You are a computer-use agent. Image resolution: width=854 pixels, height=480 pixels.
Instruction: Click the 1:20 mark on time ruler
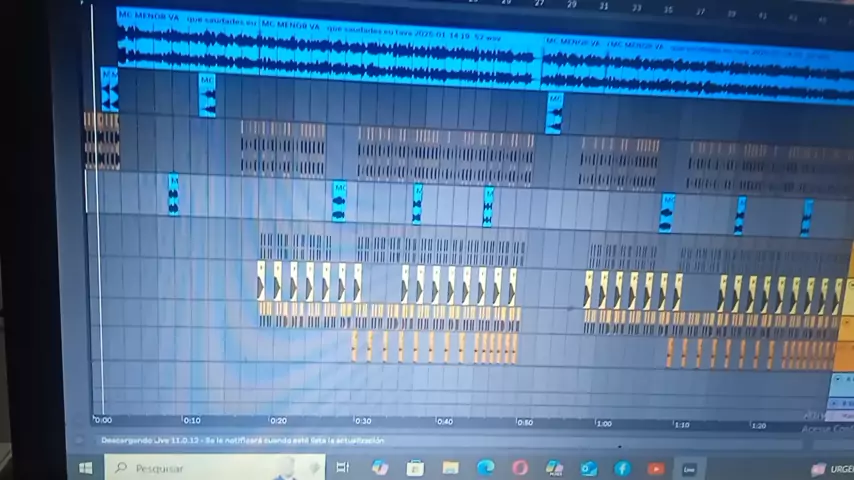(x=758, y=425)
